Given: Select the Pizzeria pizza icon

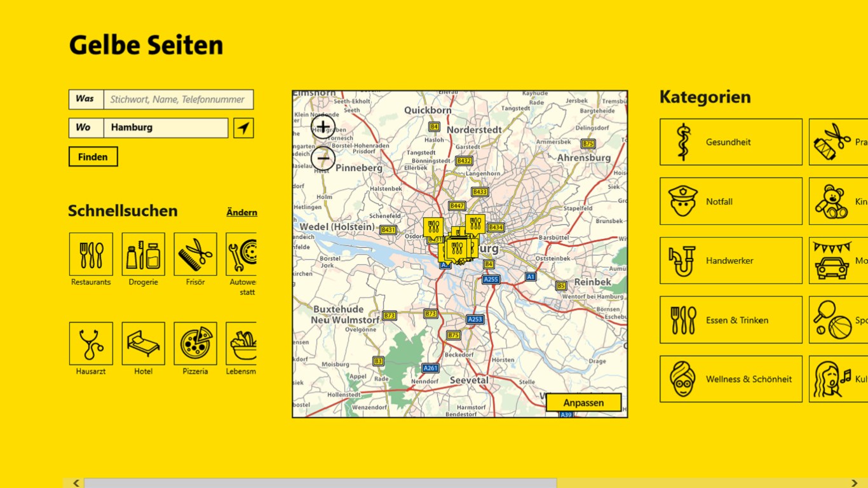Looking at the screenshot, I should point(195,344).
